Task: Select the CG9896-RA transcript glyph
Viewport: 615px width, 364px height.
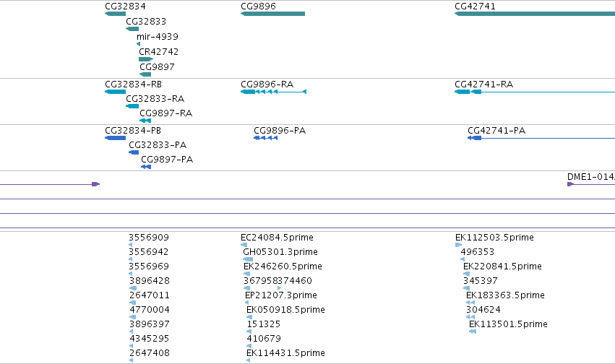Action: [273, 92]
